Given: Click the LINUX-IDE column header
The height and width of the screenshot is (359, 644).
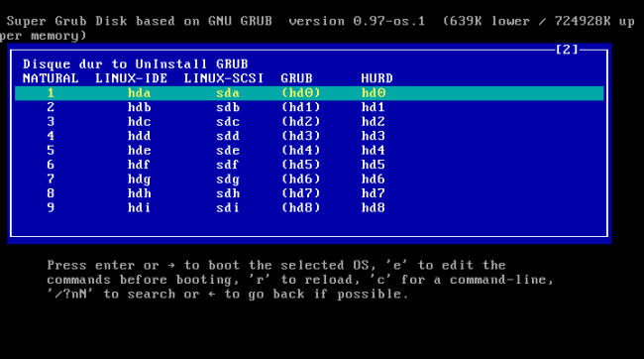Looking at the screenshot, I should (132, 78).
